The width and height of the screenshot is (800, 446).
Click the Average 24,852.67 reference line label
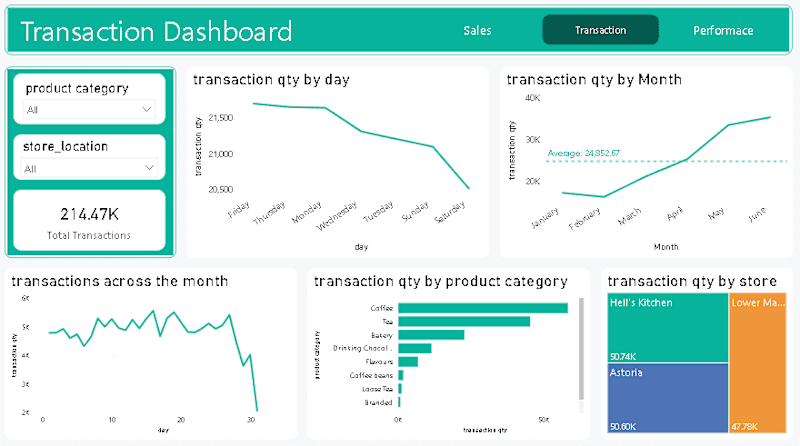(x=584, y=153)
